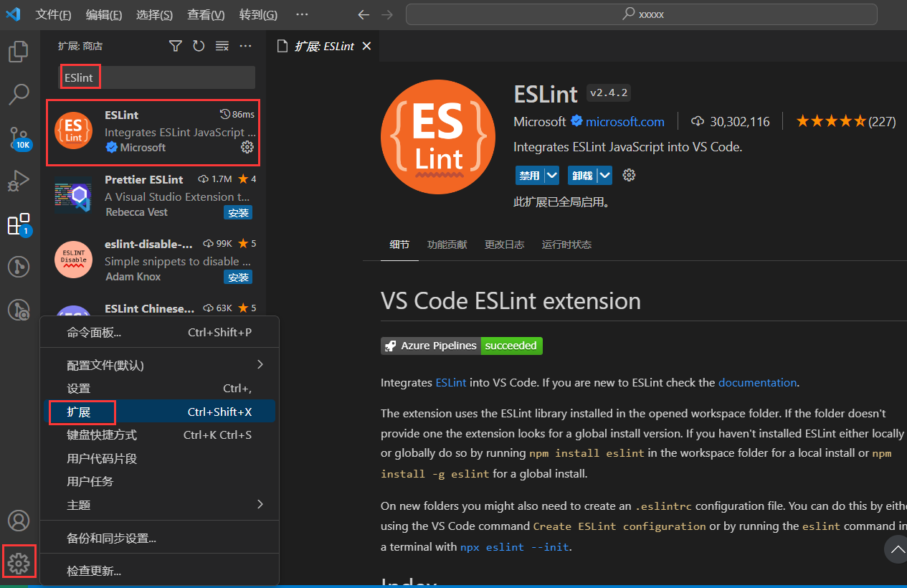Open the Extensions view icon
The width and height of the screenshot is (907, 588).
click(x=19, y=224)
